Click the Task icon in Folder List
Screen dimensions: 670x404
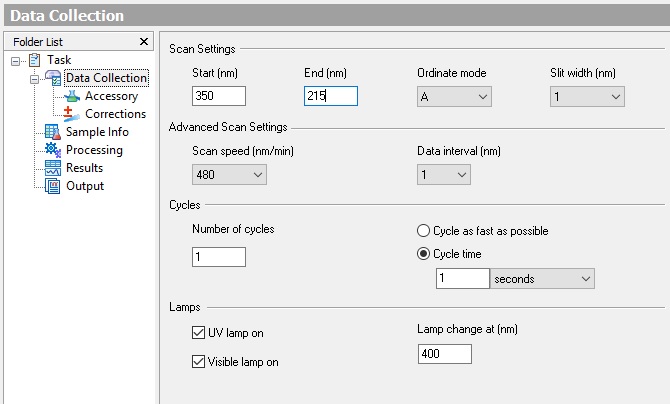[x=33, y=61]
